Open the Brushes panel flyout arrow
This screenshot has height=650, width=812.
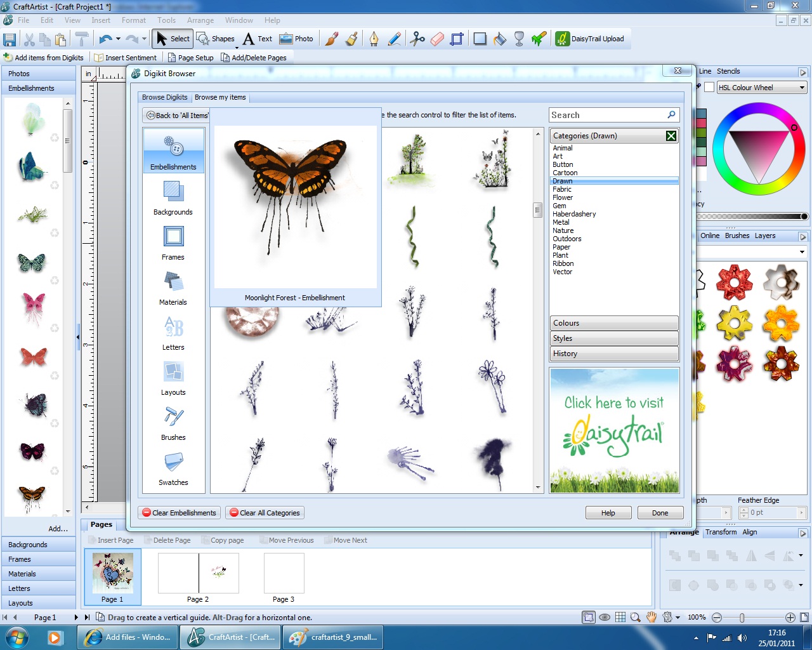coord(802,237)
